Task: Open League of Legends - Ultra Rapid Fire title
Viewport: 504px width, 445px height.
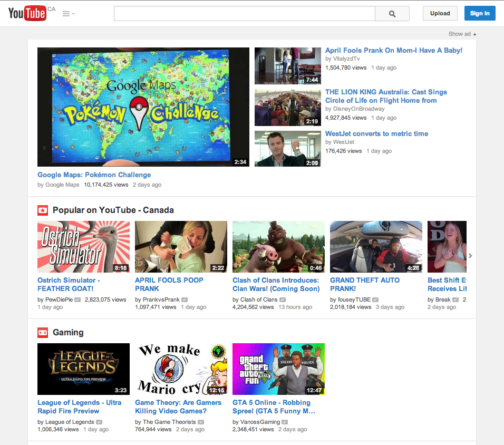Action: point(80,407)
